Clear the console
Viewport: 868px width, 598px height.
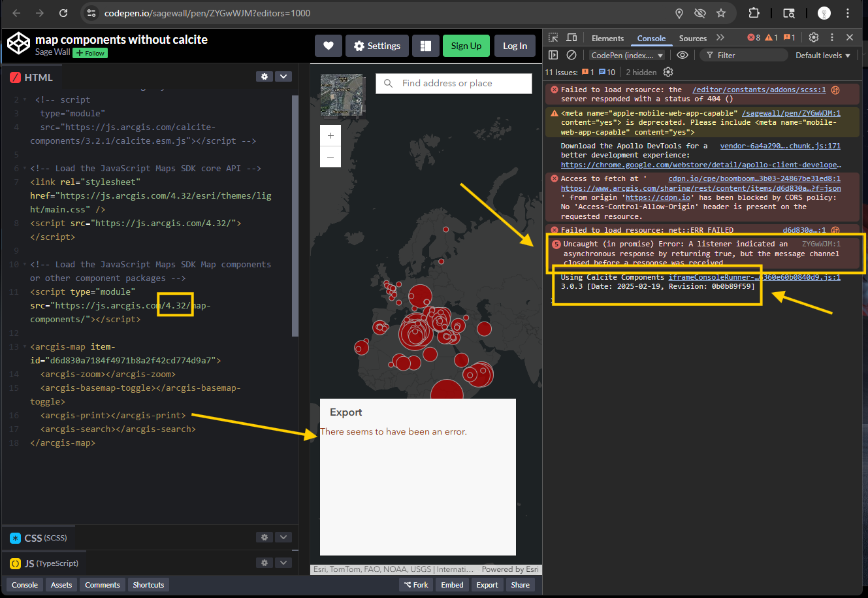point(571,56)
